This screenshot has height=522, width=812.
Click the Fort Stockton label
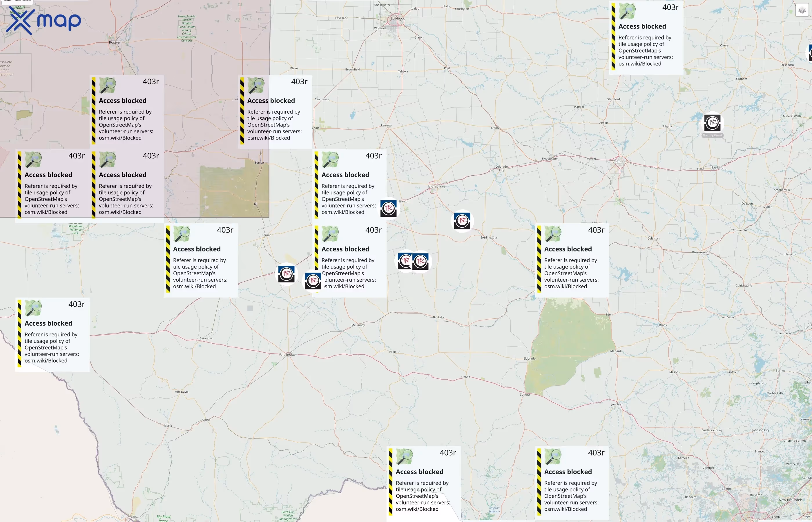288,355
